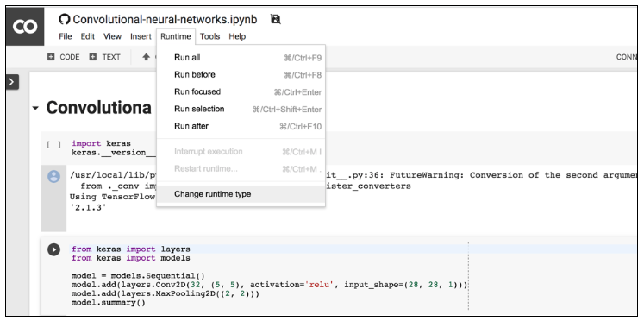Click the move cell up arrow
This screenshot has height=321, width=644.
pyautogui.click(x=146, y=57)
